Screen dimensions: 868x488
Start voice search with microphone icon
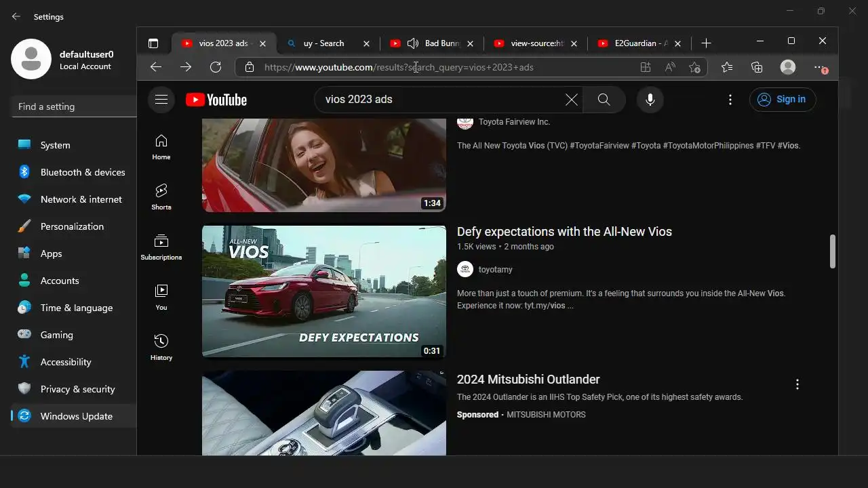click(650, 100)
